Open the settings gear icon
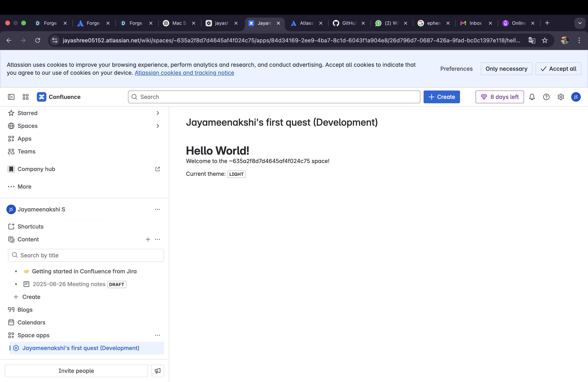The width and height of the screenshot is (588, 382). 561,97
